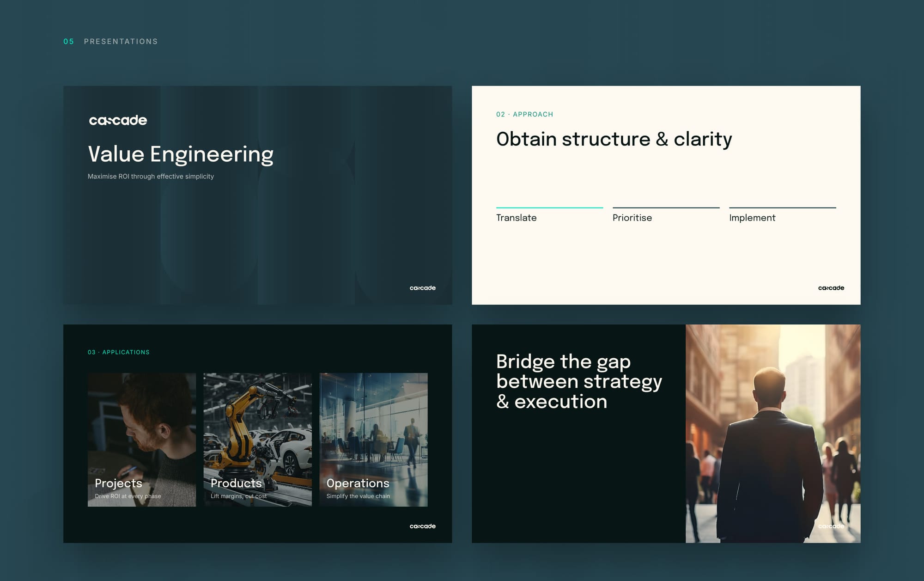Select the Prioritise tab
Screen dimensions: 924x581
(x=666, y=215)
